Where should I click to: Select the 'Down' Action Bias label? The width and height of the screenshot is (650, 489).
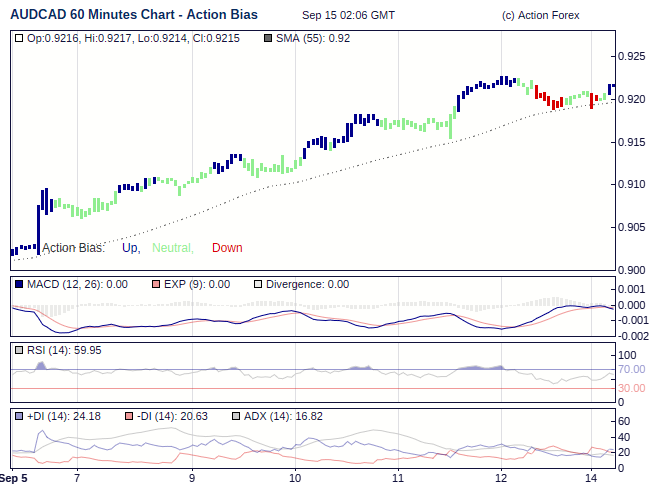click(x=227, y=248)
